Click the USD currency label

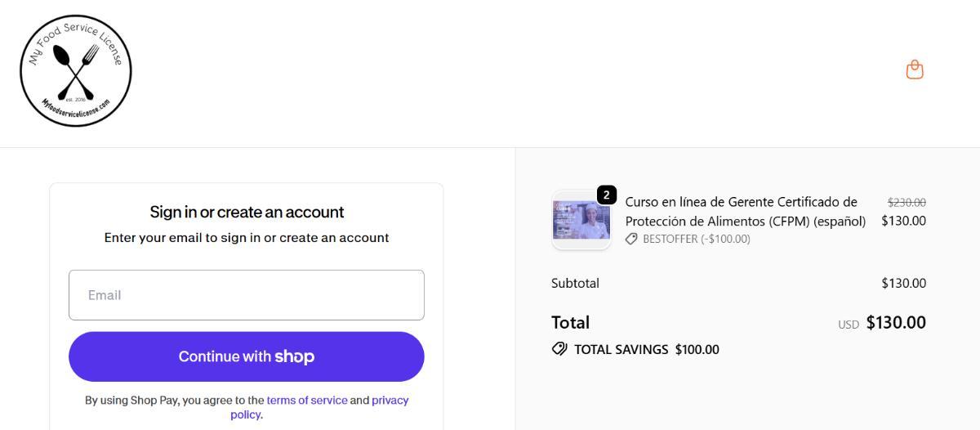[849, 325]
